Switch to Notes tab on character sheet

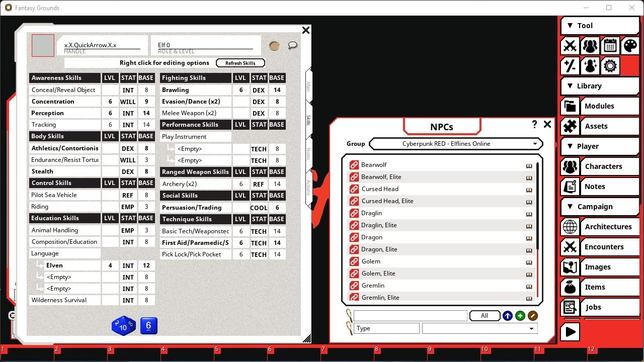[x=308, y=154]
